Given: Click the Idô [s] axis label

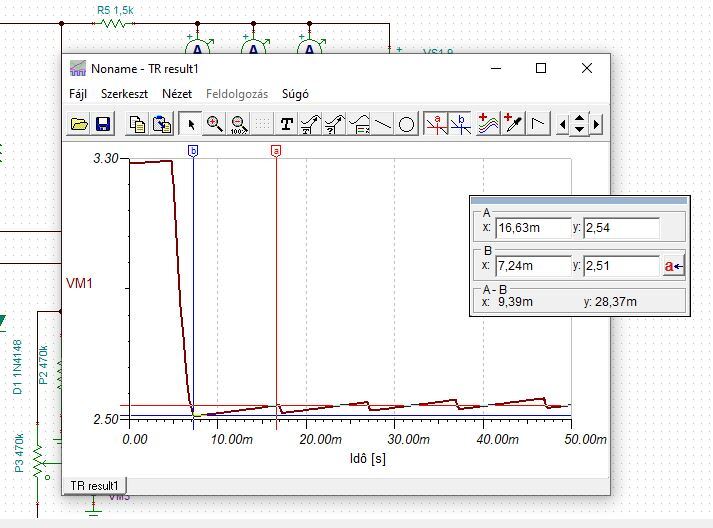Looking at the screenshot, I should (x=367, y=458).
